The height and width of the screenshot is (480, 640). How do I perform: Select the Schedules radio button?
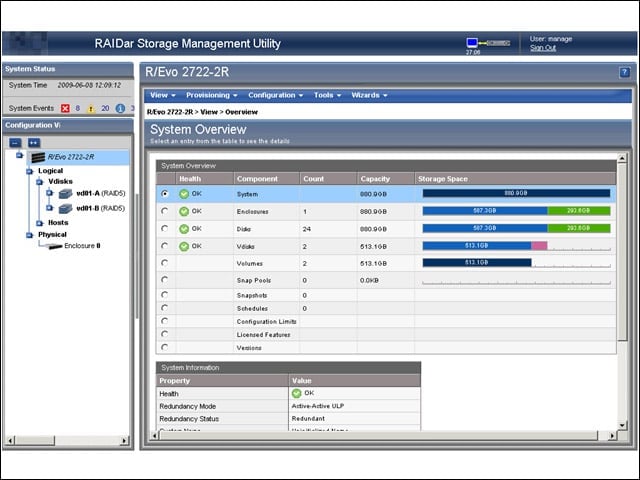pos(164,308)
